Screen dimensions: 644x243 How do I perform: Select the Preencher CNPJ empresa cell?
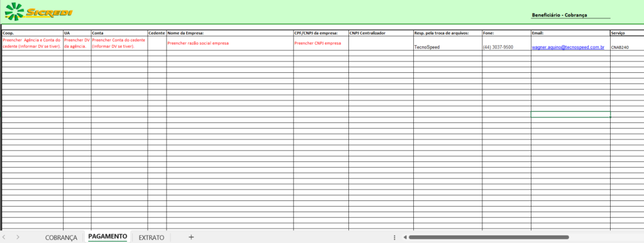click(x=321, y=43)
